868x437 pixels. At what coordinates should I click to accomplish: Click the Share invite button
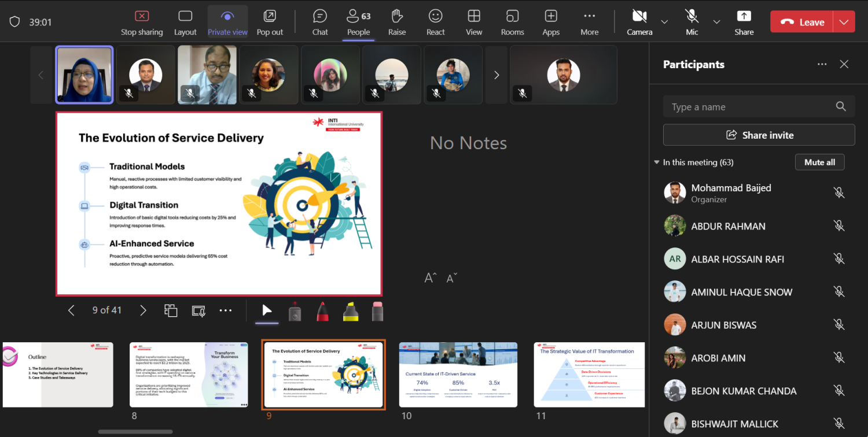(759, 135)
